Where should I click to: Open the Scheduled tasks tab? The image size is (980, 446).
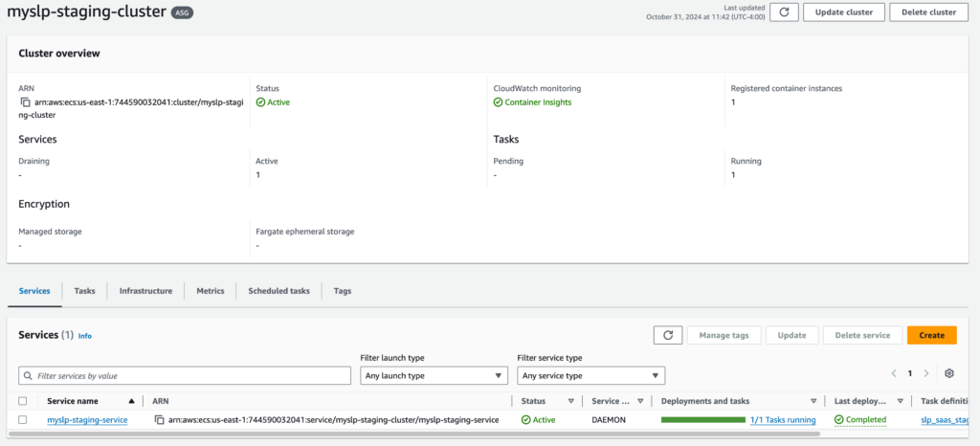pyautogui.click(x=278, y=291)
